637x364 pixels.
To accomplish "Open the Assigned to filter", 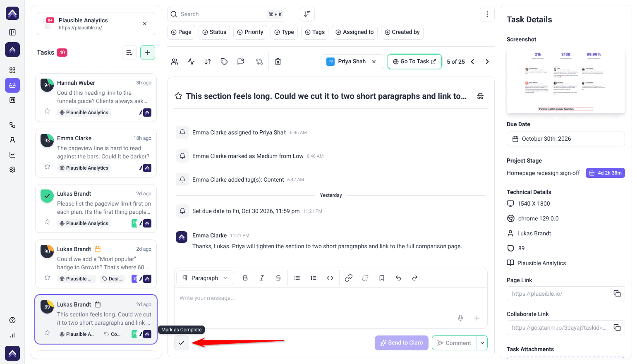I will [x=354, y=32].
